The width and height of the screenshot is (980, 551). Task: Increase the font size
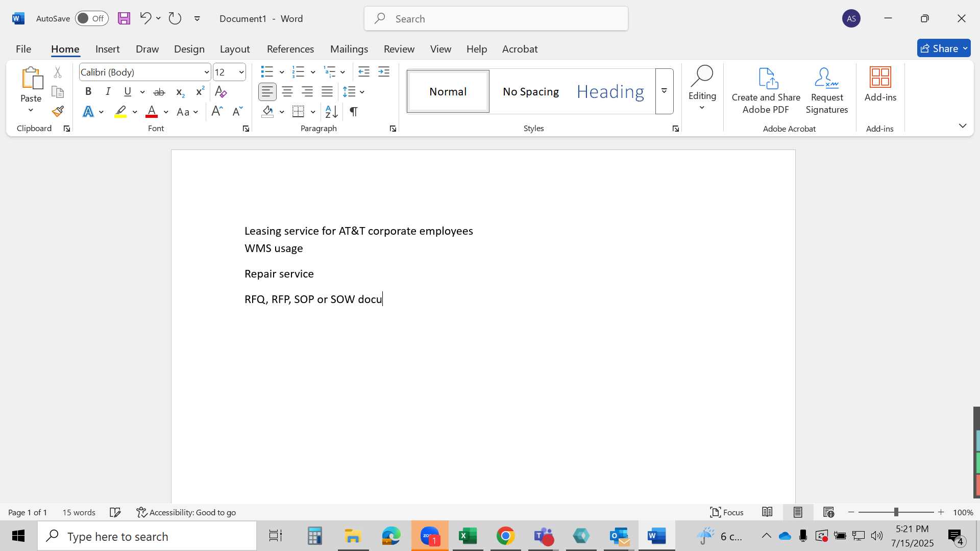217,111
